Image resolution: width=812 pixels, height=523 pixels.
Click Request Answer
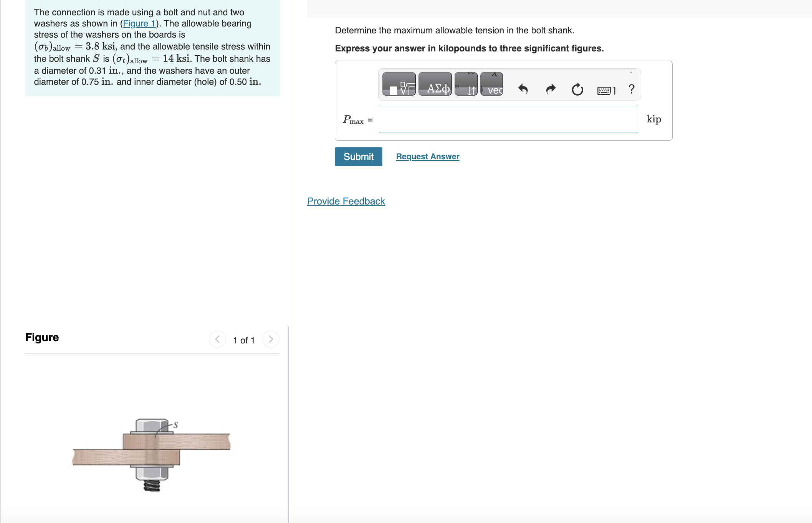point(427,157)
